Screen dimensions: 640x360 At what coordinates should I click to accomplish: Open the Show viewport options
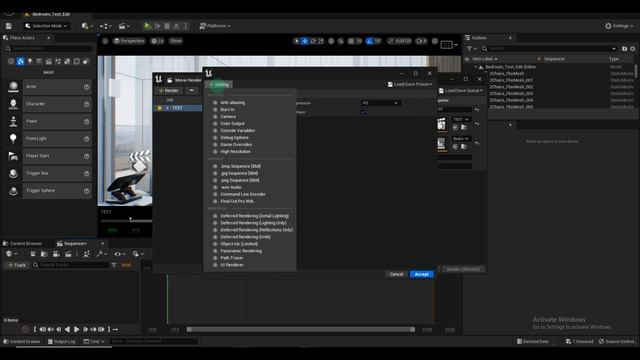[x=176, y=41]
